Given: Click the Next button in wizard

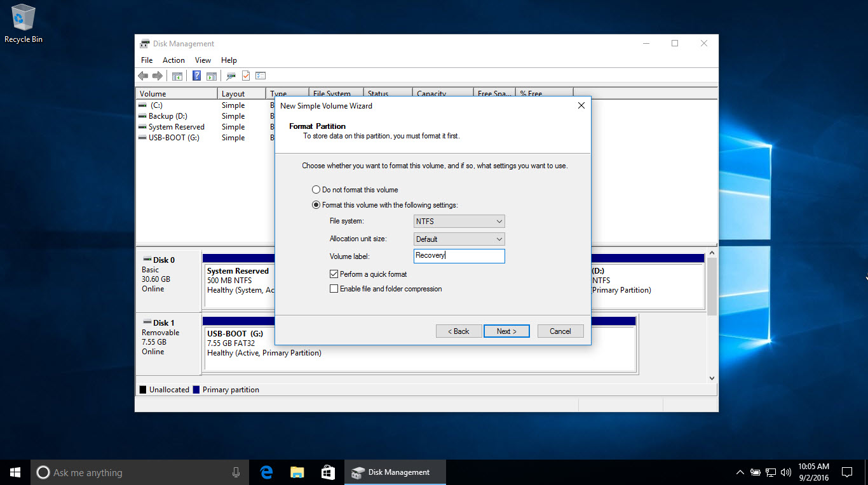Looking at the screenshot, I should [506, 331].
